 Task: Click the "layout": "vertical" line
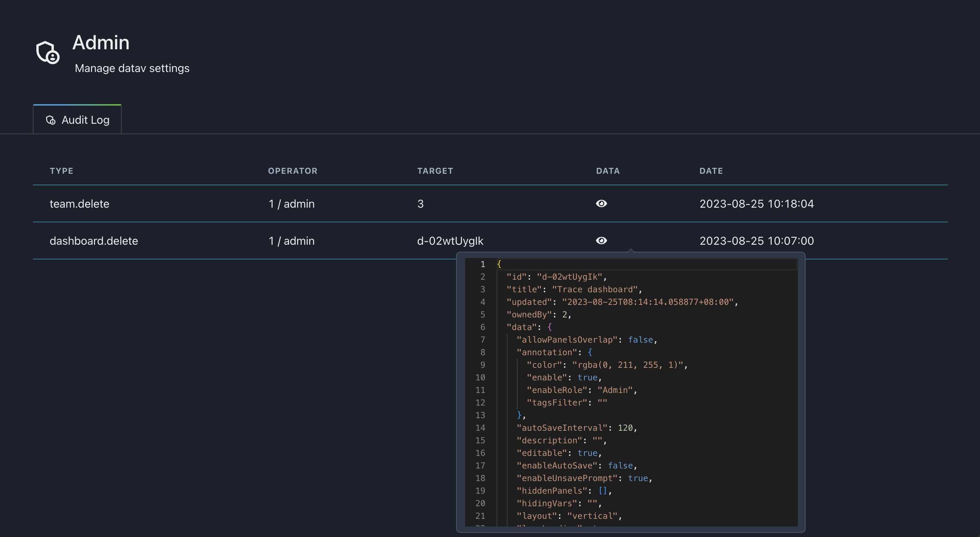point(569,515)
